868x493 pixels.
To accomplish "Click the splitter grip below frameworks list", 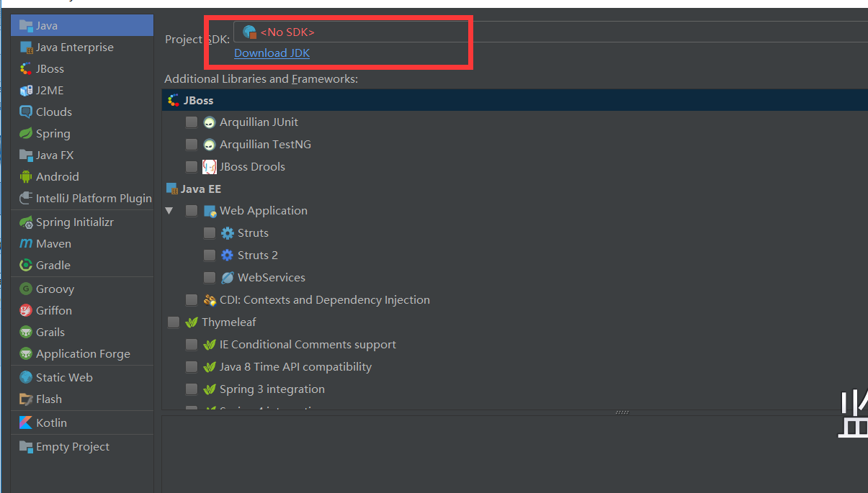I will (622, 412).
